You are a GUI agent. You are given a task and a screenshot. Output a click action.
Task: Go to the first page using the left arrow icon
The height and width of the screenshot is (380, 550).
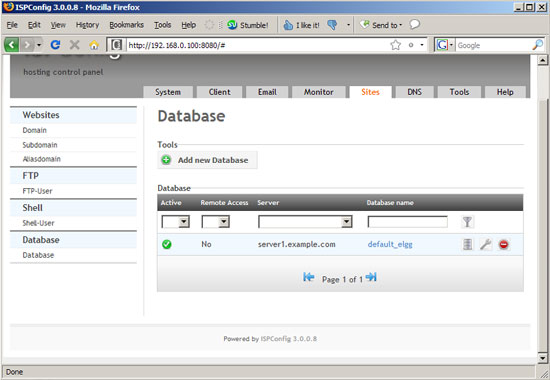click(309, 277)
